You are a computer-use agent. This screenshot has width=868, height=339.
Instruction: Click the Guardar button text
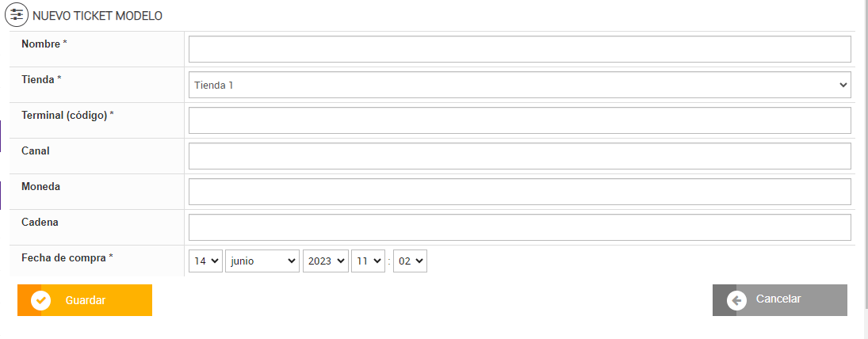click(86, 300)
